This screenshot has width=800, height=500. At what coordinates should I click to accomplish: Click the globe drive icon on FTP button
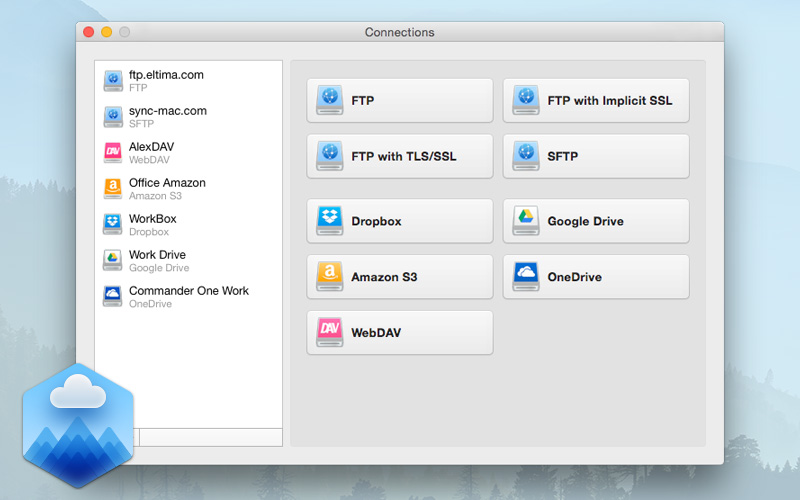point(330,100)
